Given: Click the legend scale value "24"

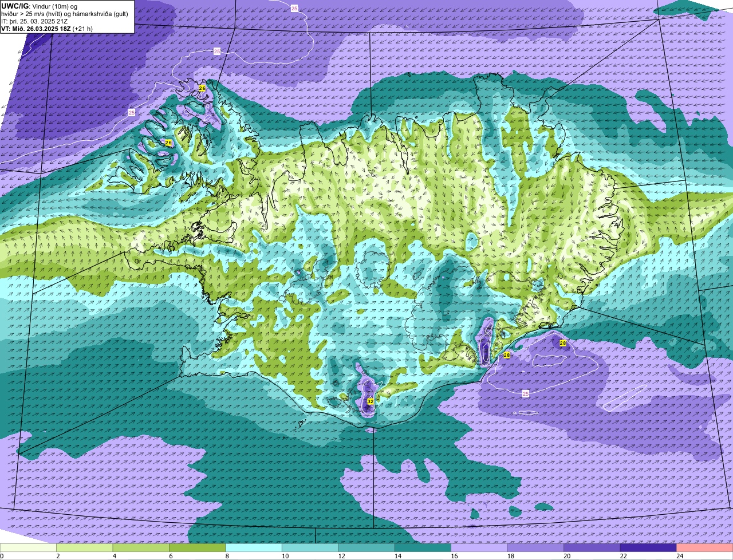Looking at the screenshot, I should pos(680,555).
